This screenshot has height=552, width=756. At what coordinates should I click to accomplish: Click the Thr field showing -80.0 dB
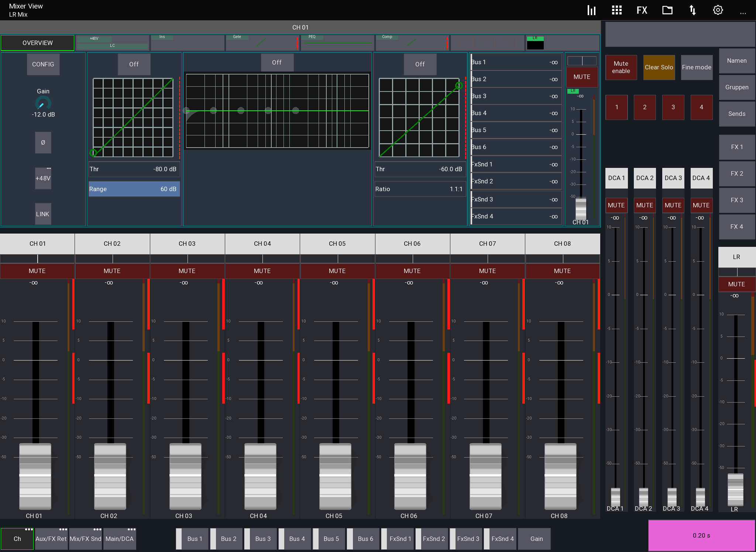(x=134, y=169)
